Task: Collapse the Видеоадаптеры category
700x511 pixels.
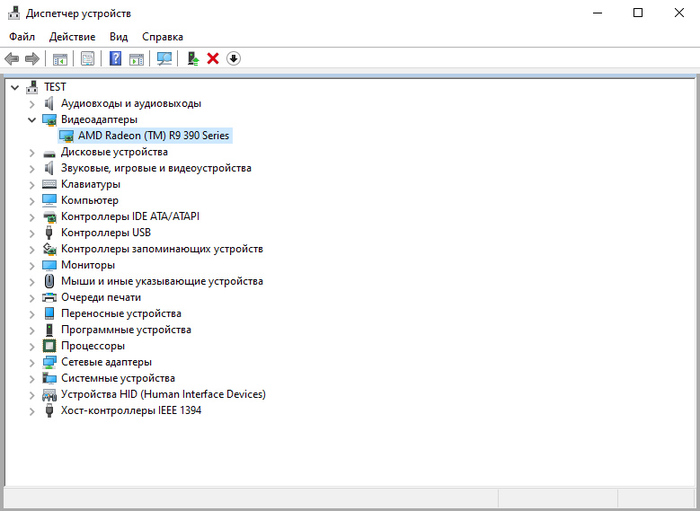Action: (x=32, y=119)
